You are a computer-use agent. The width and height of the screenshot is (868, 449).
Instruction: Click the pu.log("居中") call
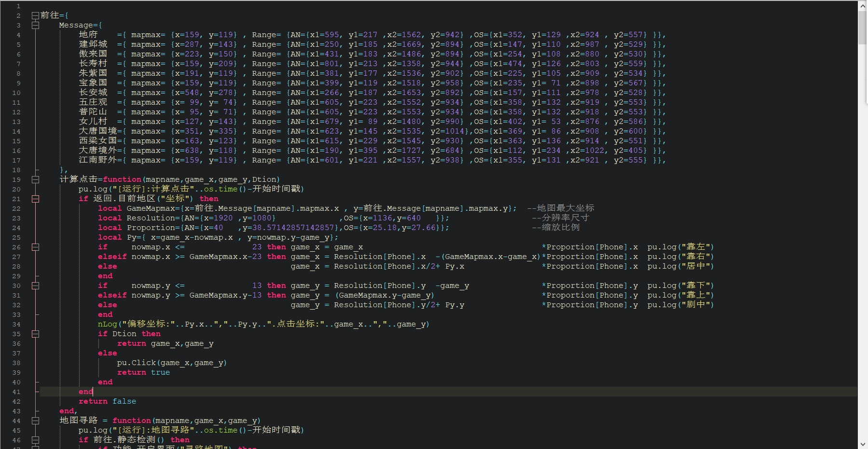point(681,266)
